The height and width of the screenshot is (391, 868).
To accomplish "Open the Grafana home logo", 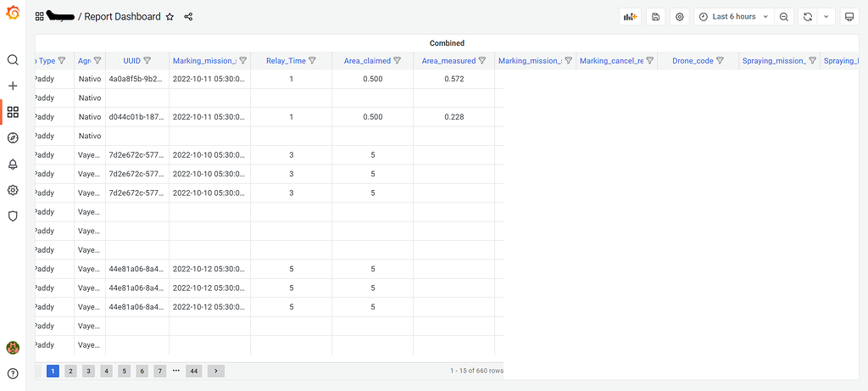I will tap(13, 14).
